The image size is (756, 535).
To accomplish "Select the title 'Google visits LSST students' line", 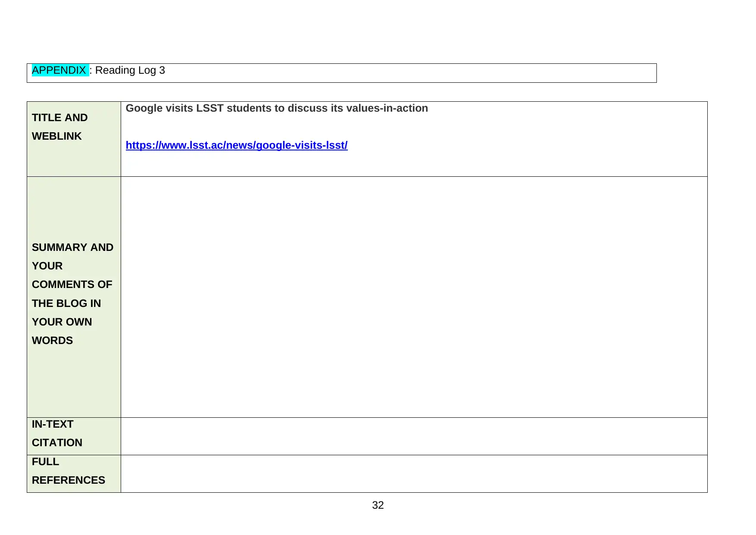I will pyautogui.click(x=277, y=108).
